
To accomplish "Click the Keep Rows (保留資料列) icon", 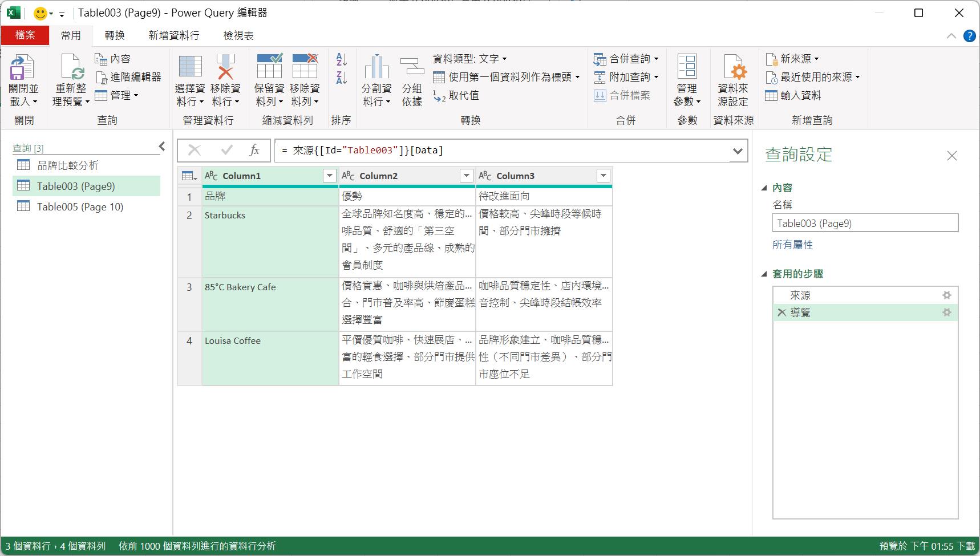I will 269,68.
